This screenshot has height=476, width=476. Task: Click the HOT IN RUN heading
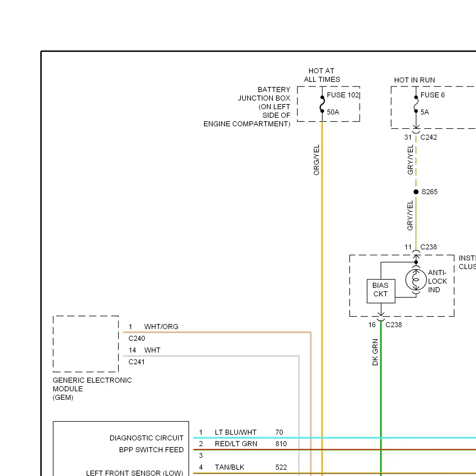pyautogui.click(x=414, y=80)
